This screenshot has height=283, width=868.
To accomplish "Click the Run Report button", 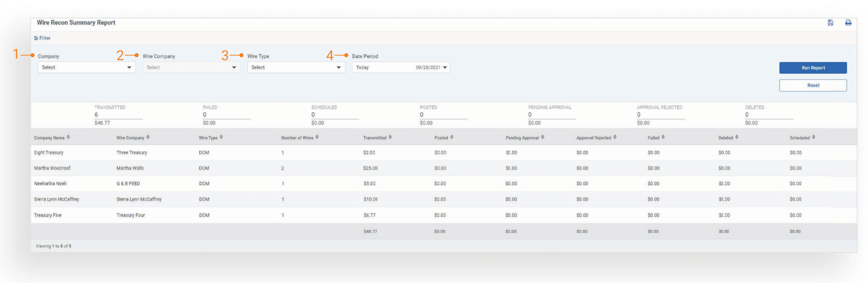I will (x=813, y=68).
